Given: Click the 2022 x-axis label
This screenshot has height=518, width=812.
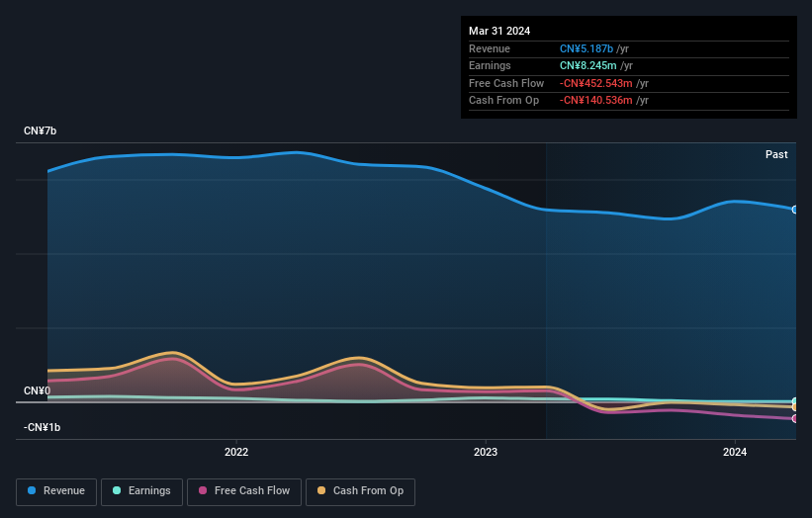Looking at the screenshot, I should click(236, 453).
